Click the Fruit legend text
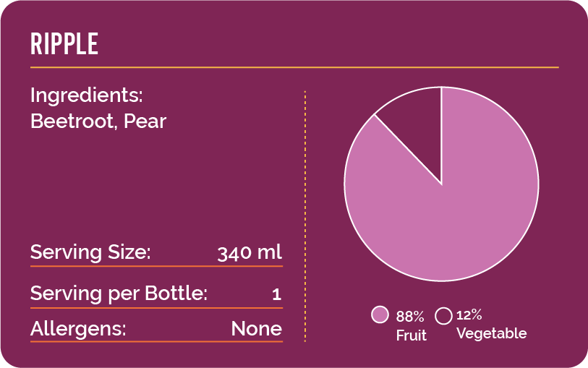The height and width of the screenshot is (368, 588). point(411,335)
